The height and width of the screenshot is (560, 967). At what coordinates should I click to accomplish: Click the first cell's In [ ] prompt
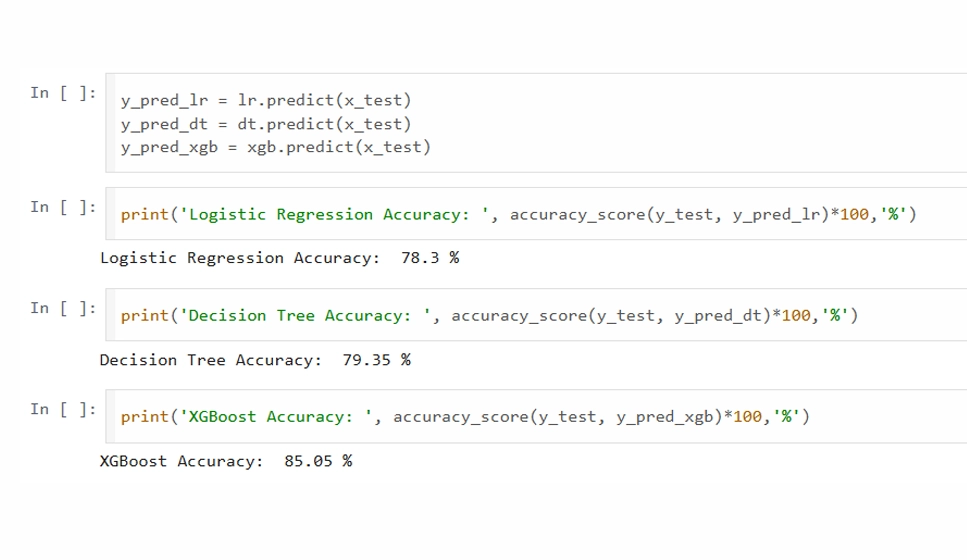pyautogui.click(x=64, y=93)
